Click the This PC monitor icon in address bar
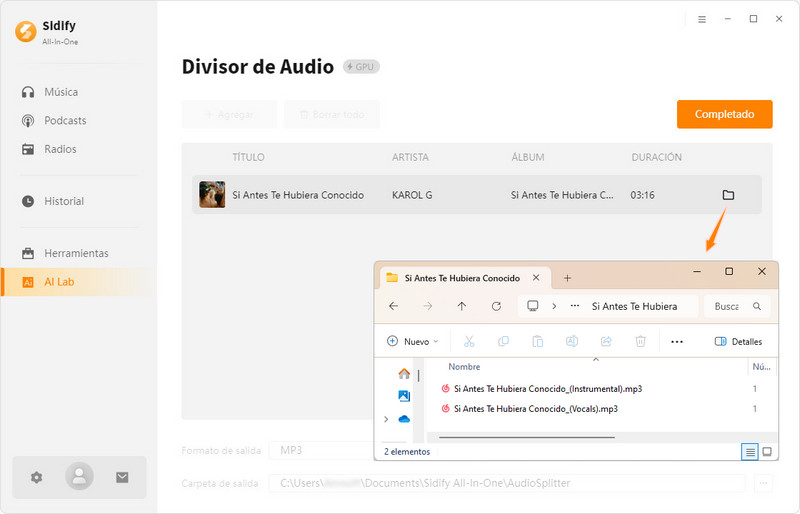The width and height of the screenshot is (800, 514). (533, 306)
